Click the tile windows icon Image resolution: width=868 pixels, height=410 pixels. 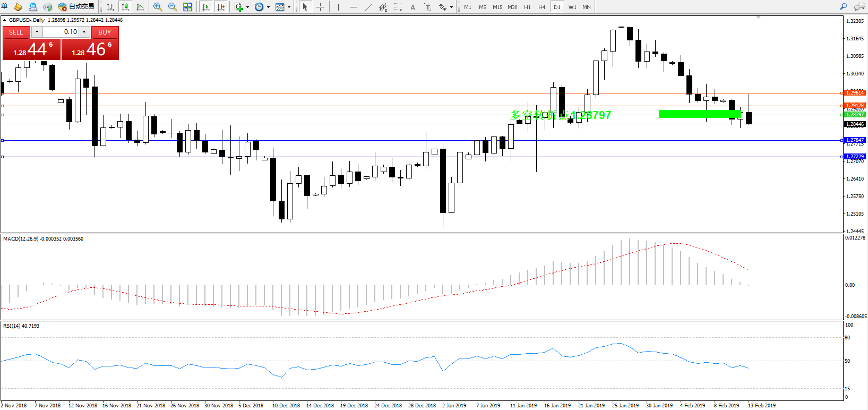(x=187, y=7)
